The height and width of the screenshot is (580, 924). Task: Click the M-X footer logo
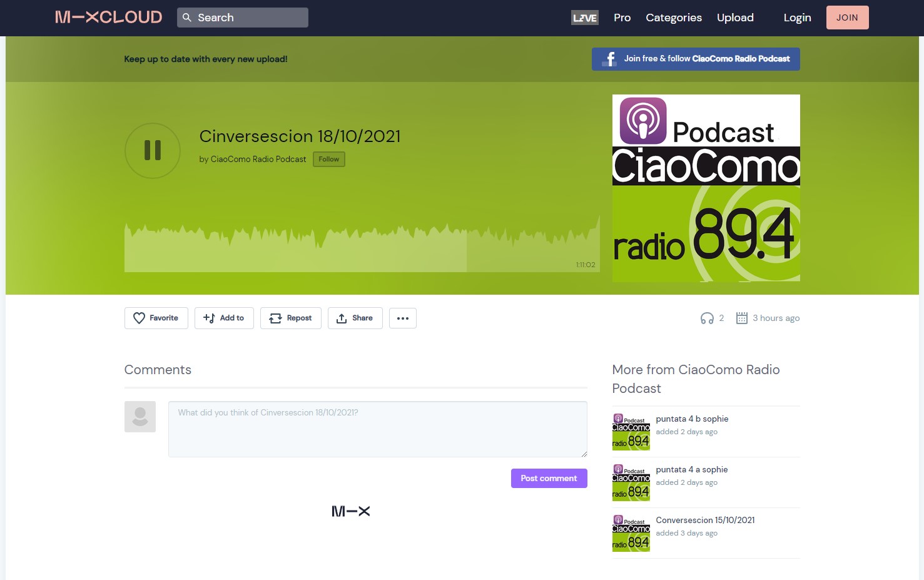click(351, 511)
